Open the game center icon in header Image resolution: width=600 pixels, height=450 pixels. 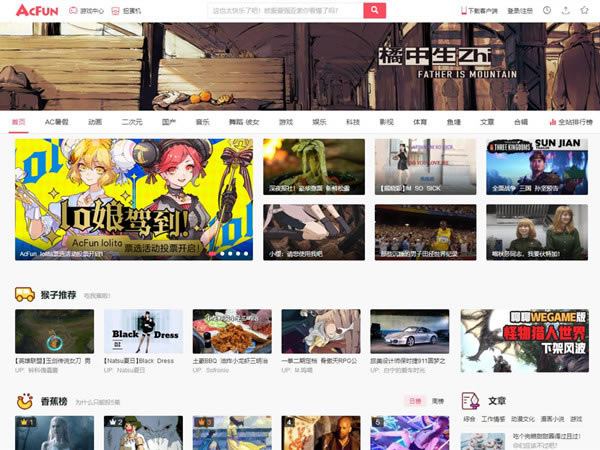pos(73,11)
